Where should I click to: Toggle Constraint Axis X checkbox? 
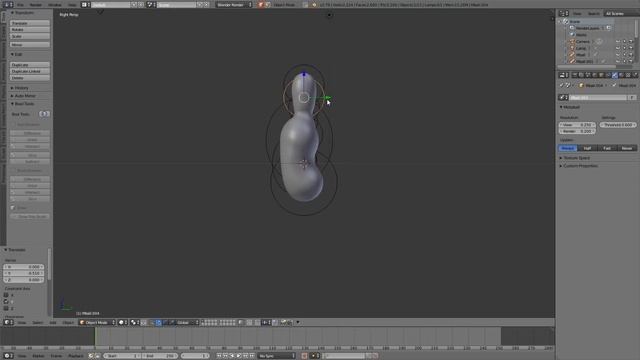click(x=6, y=295)
